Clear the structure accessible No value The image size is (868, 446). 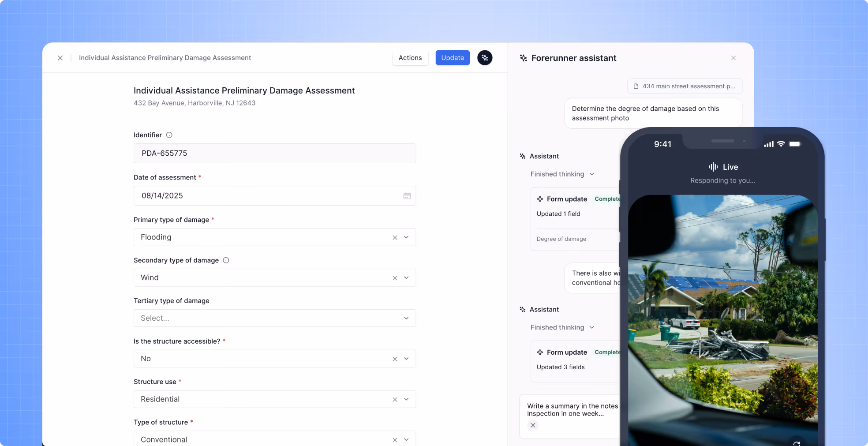point(395,359)
